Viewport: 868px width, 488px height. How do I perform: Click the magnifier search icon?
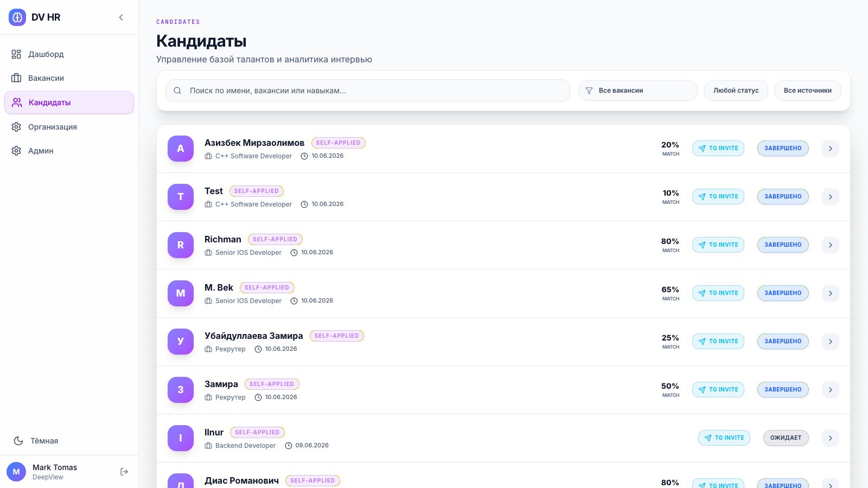pos(177,91)
